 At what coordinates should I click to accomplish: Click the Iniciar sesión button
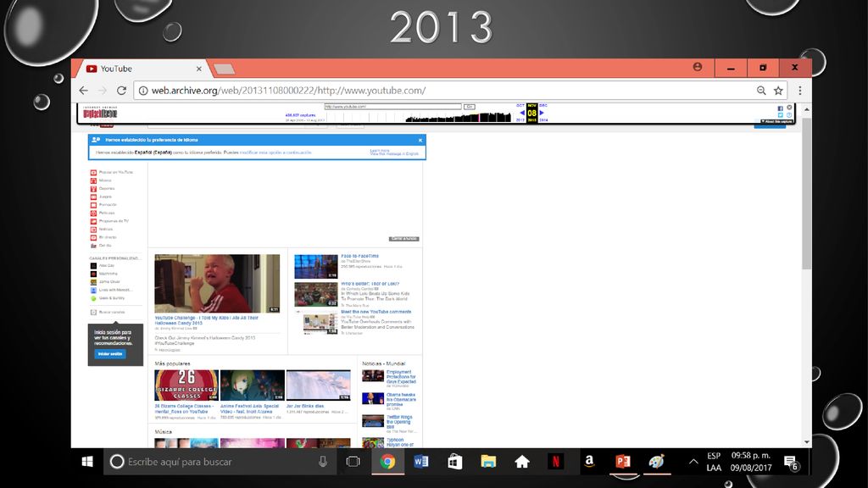tap(109, 354)
